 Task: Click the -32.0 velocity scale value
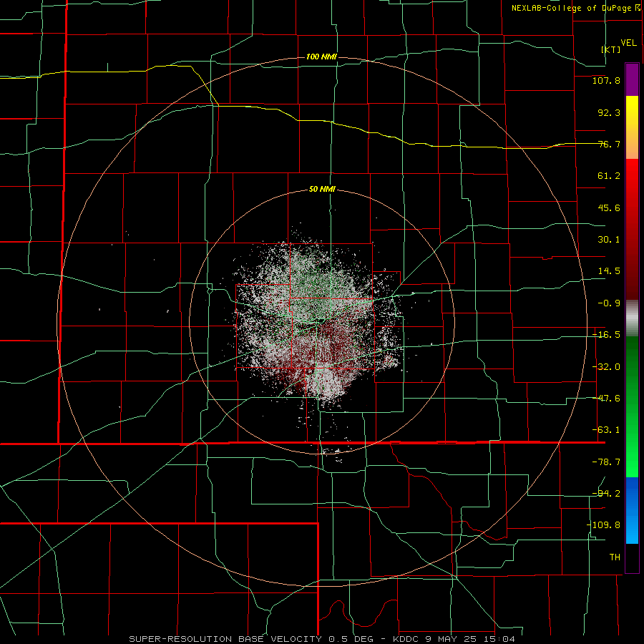[x=606, y=367]
